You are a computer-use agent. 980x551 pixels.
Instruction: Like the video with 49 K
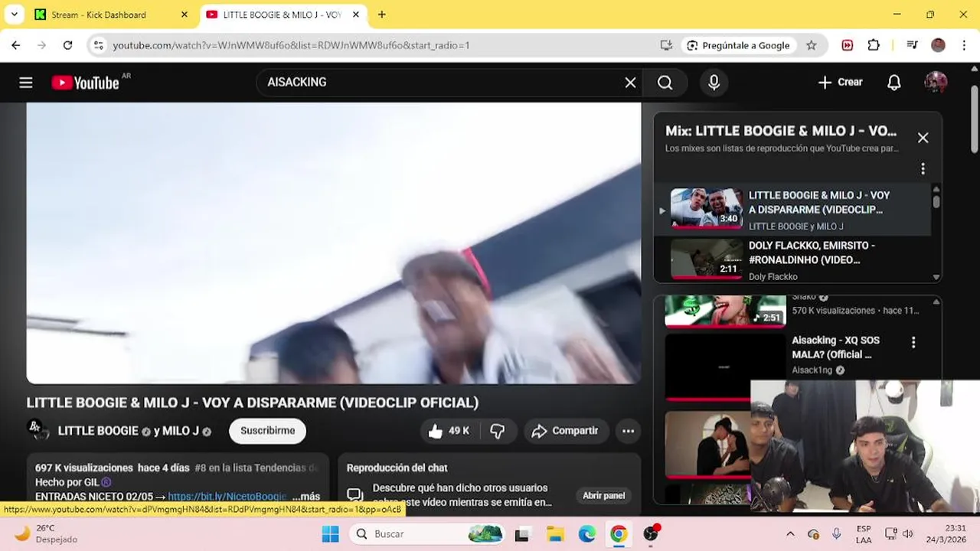(449, 431)
